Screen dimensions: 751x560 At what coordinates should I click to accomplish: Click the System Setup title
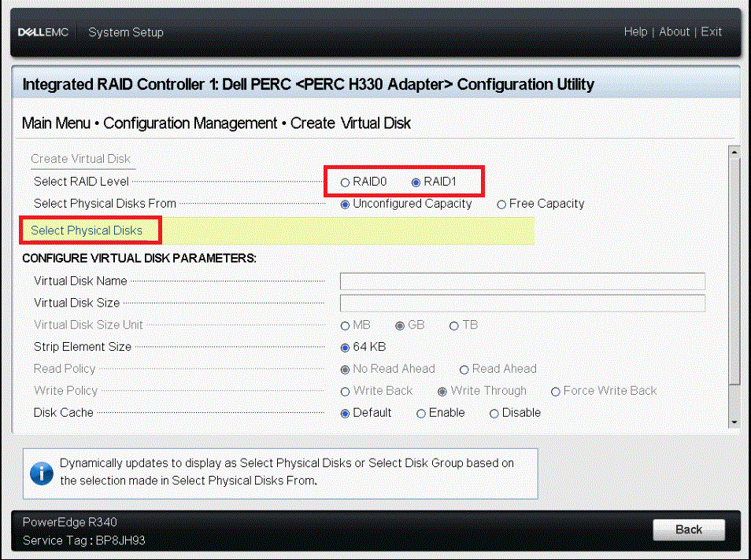coord(126,32)
